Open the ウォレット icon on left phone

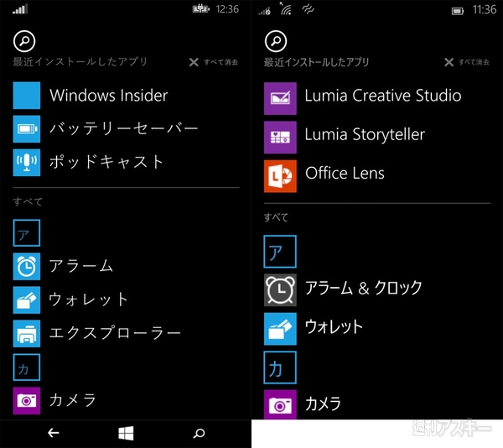point(27,300)
